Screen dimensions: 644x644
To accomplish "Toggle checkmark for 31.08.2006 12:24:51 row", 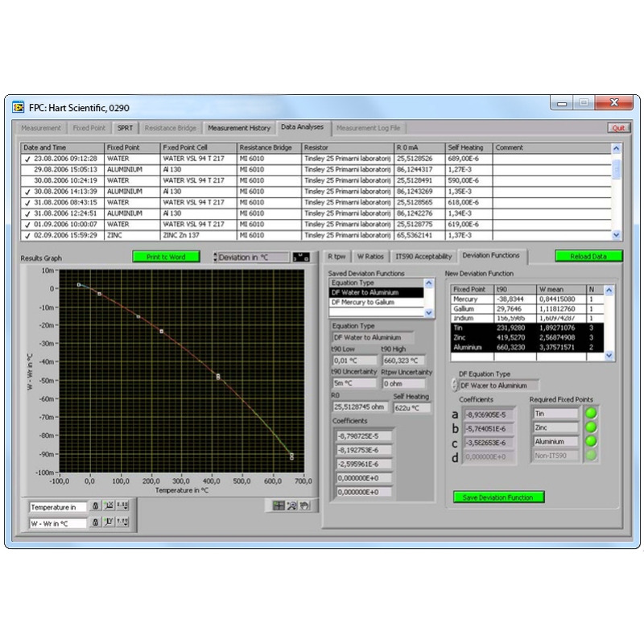I will click(27, 213).
